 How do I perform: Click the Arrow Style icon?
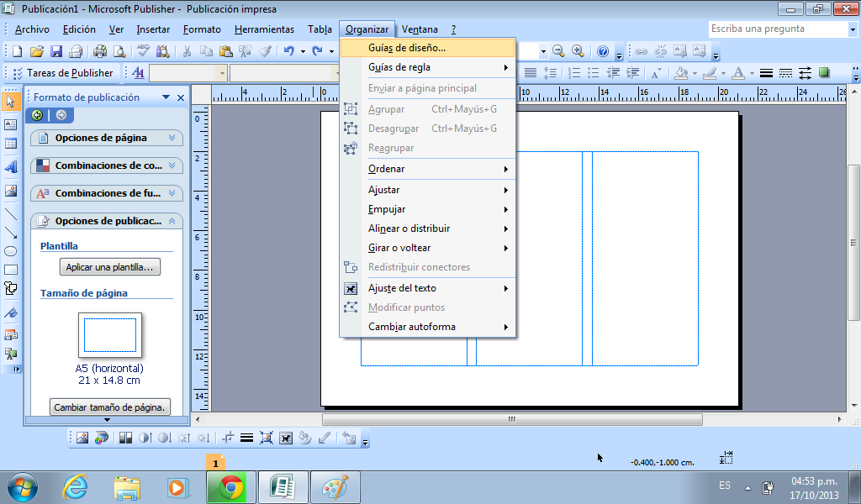[x=805, y=73]
